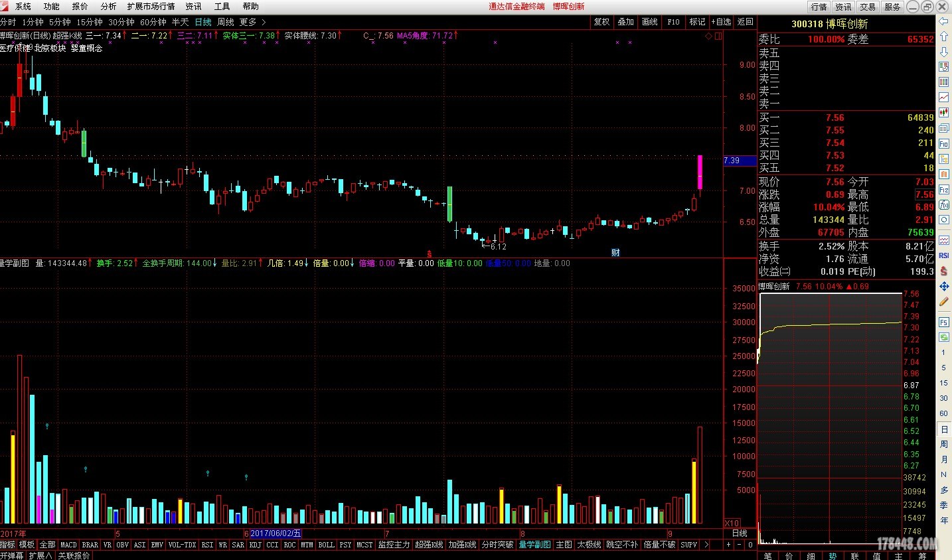Click the 画线 drawing button
Viewport: 952px width, 560px height.
[649, 22]
